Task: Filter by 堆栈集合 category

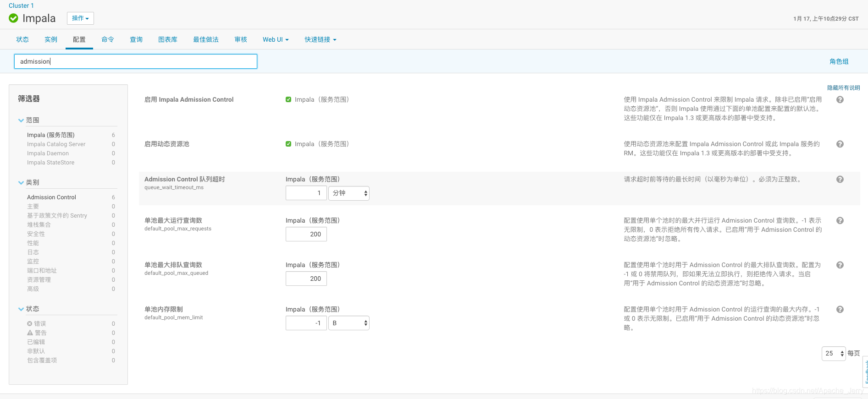Action: [39, 224]
